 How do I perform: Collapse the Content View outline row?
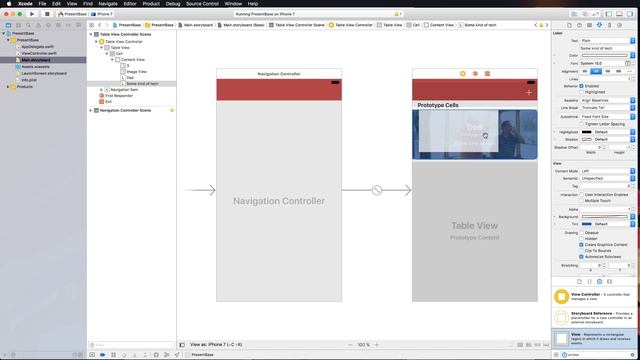(x=112, y=60)
